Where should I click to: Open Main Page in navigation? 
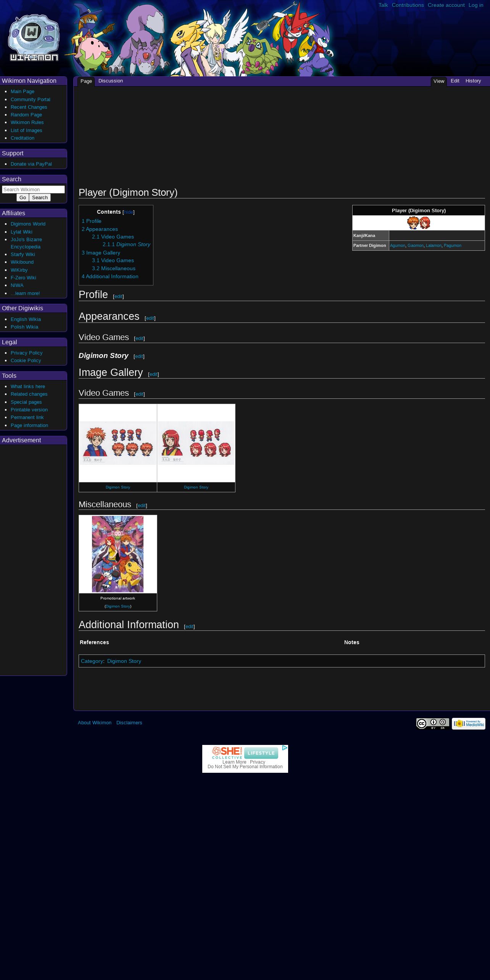click(x=23, y=92)
